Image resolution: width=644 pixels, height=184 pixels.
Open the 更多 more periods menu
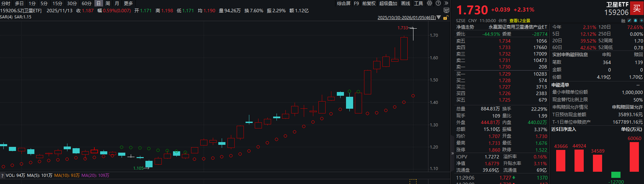pyautogui.click(x=128, y=3)
